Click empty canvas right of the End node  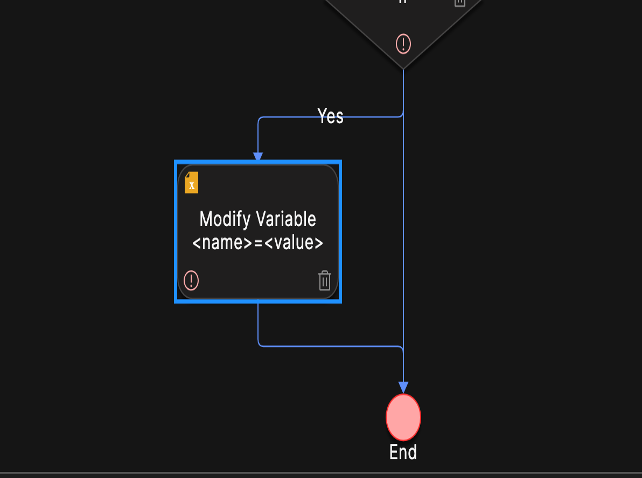pos(530,418)
